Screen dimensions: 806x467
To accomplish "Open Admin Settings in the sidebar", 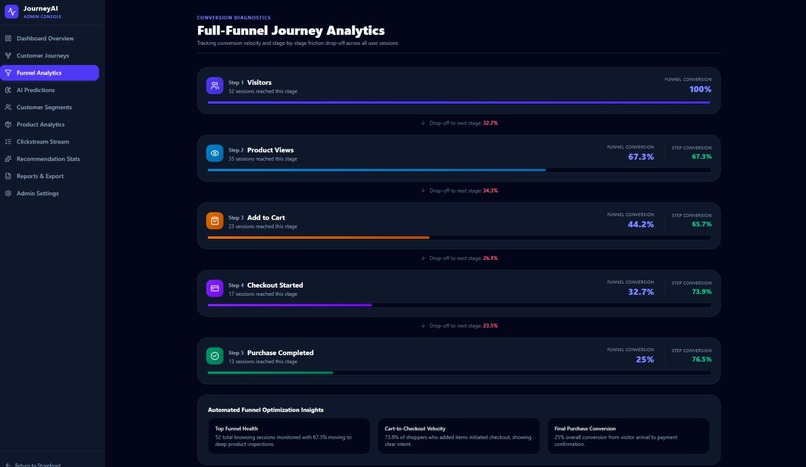I will point(49,193).
